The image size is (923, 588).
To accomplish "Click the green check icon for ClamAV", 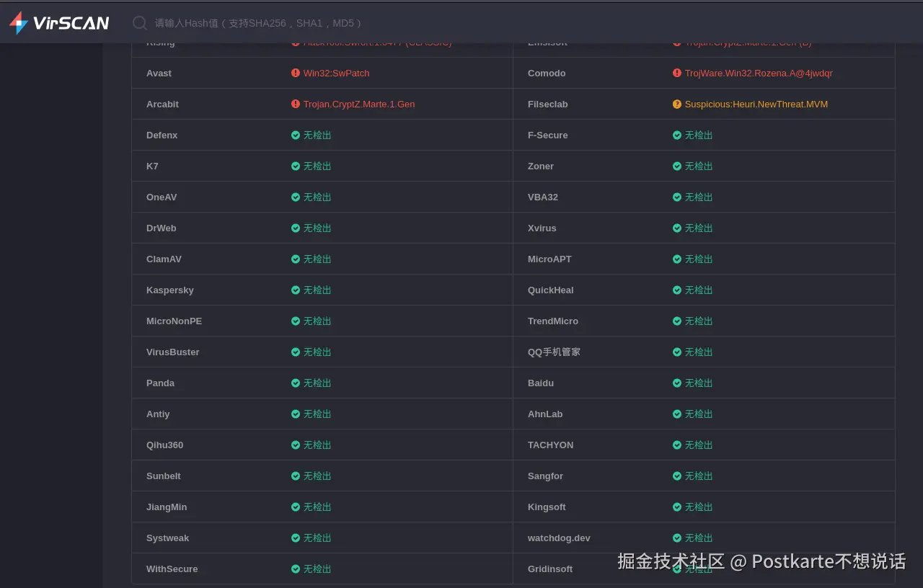I will 296,259.
